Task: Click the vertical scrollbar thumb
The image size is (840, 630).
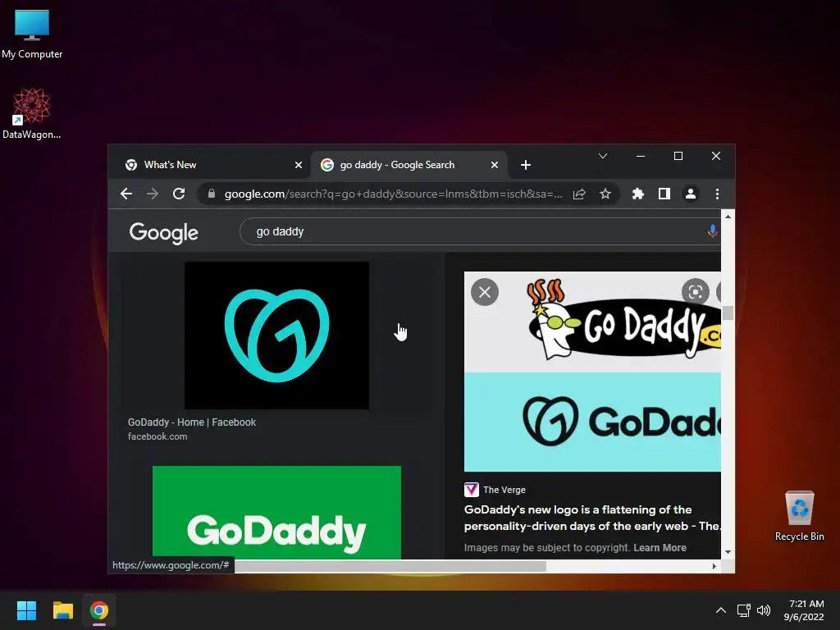Action: click(728, 313)
